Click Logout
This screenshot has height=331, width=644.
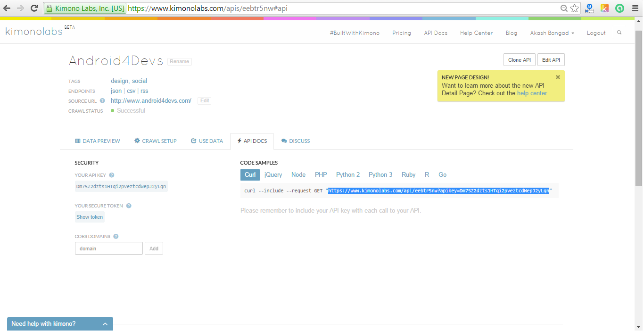[x=596, y=33]
